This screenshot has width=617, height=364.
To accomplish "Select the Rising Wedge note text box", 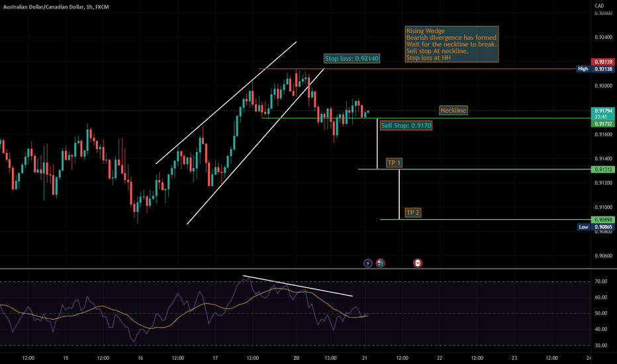I will pos(451,44).
